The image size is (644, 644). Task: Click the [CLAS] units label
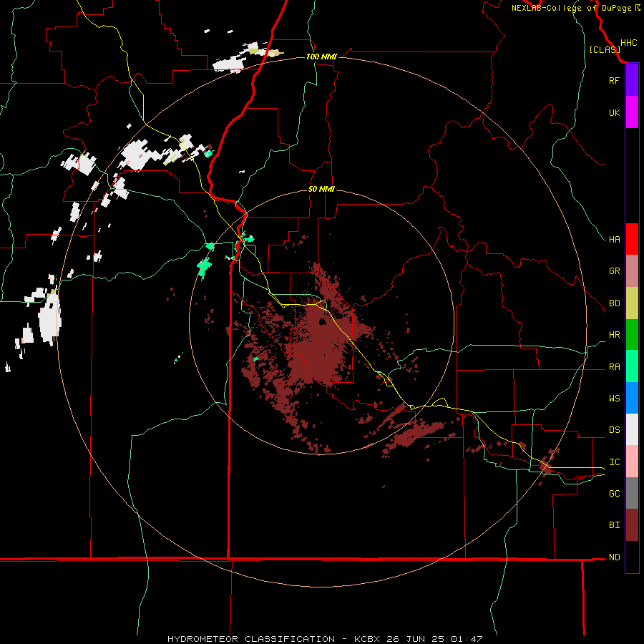coord(605,49)
